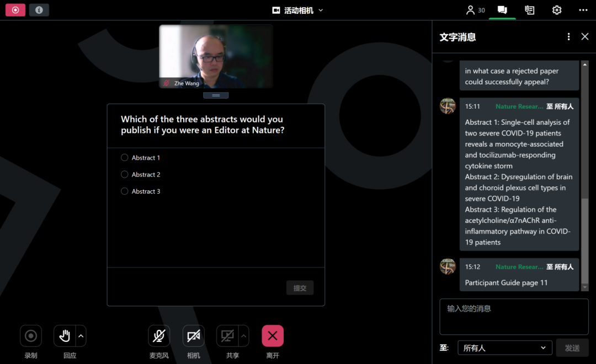
Task: Open the 活动相机 view dropdown
Action: (x=297, y=10)
